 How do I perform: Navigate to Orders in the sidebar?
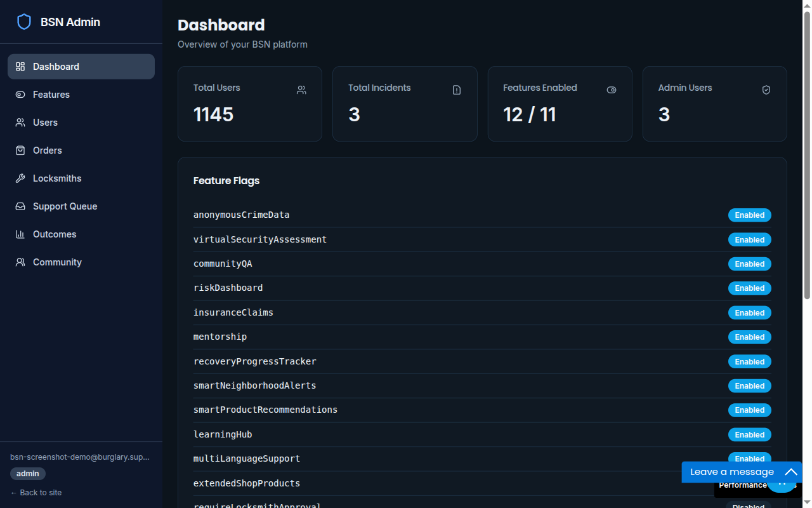coord(81,150)
